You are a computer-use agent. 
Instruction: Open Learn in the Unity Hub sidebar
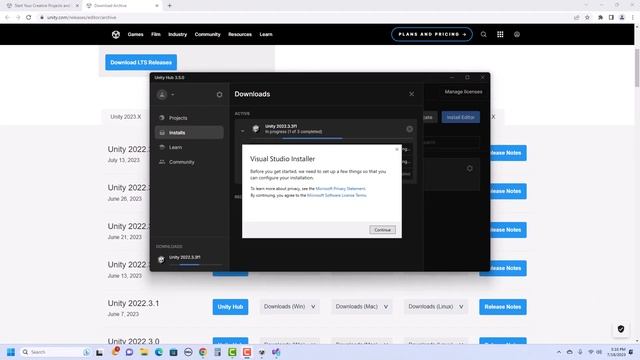click(x=189, y=147)
